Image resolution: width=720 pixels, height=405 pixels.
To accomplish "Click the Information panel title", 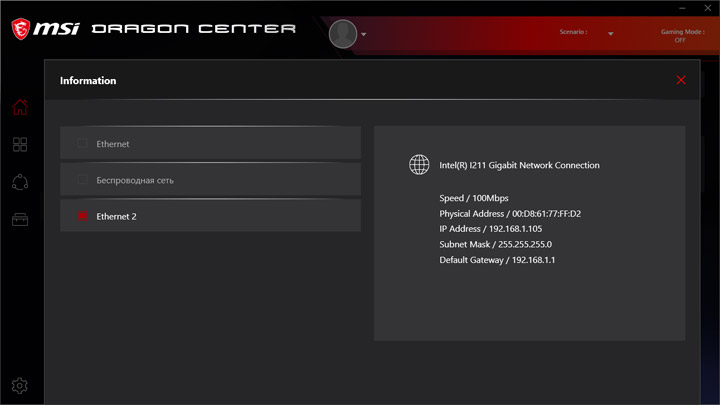I will tap(88, 80).
